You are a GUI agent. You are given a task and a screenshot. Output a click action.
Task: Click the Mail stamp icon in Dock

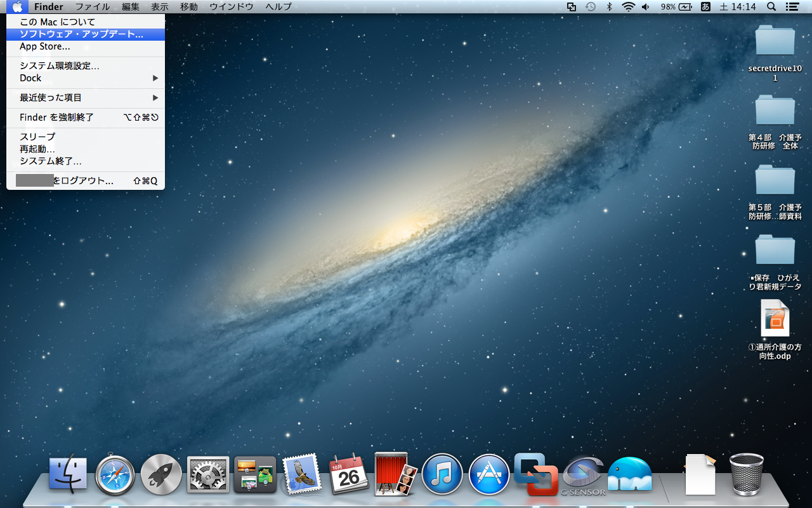coord(302,475)
